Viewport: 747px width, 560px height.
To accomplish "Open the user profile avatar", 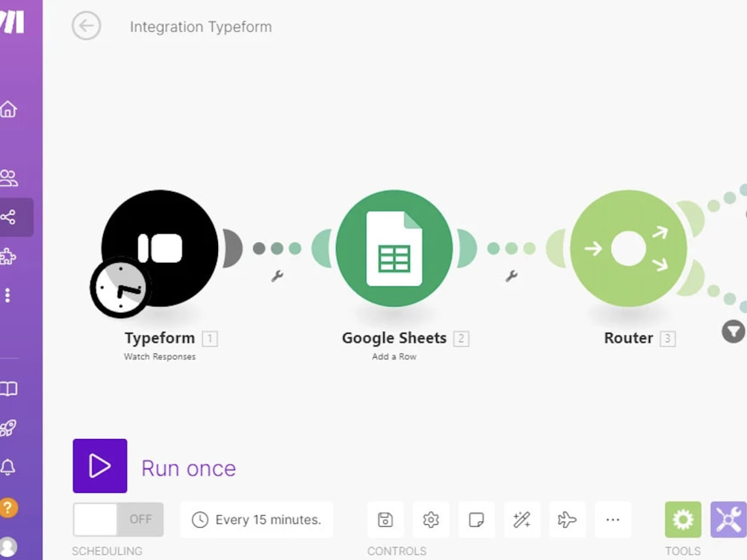I will click(8, 547).
